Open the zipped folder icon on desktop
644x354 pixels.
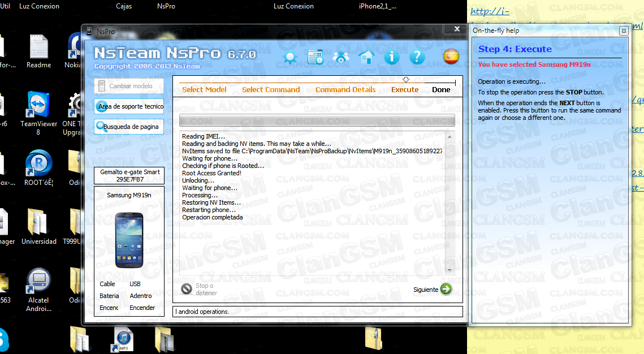[x=373, y=338]
